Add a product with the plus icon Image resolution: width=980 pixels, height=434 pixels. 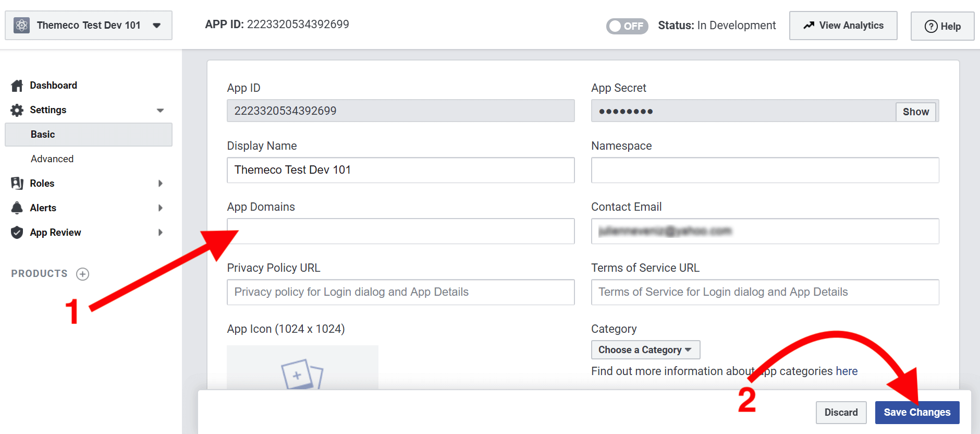[x=82, y=274]
